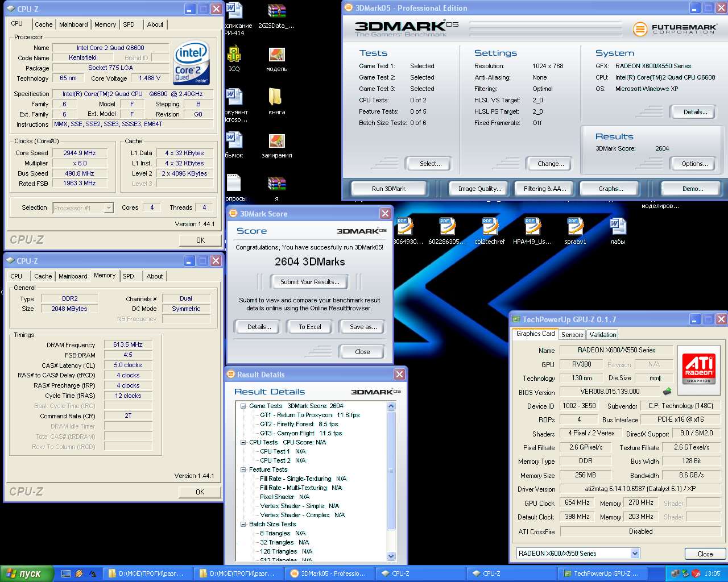Click the Close button in GPU-Z
728x582 pixels.
[x=705, y=554]
